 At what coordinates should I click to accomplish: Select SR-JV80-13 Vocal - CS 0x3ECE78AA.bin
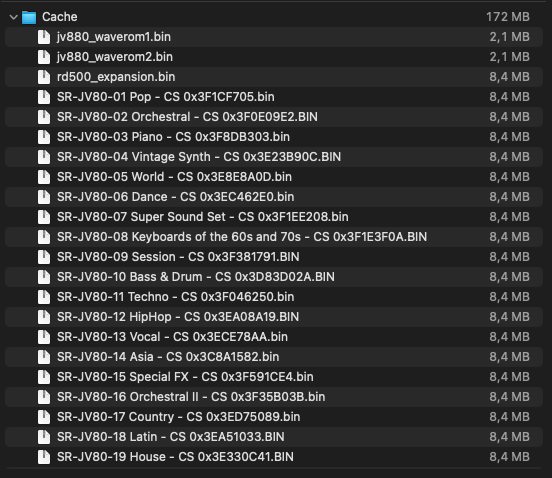(172, 337)
